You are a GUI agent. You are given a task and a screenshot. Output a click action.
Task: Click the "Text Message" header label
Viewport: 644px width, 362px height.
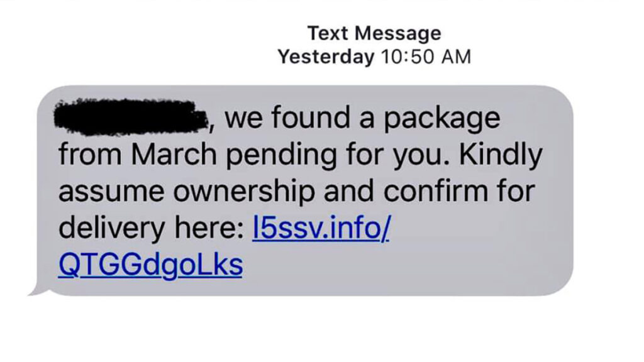coord(374,33)
